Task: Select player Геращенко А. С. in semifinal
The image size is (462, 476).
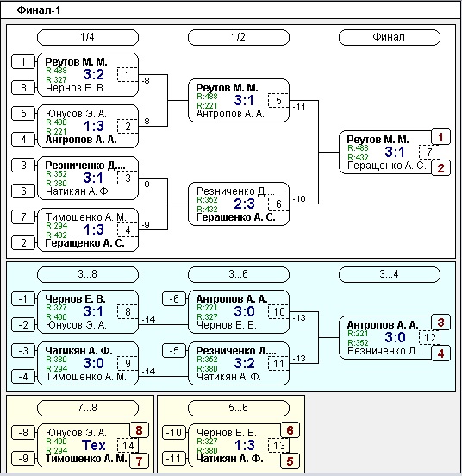Action: (235, 217)
